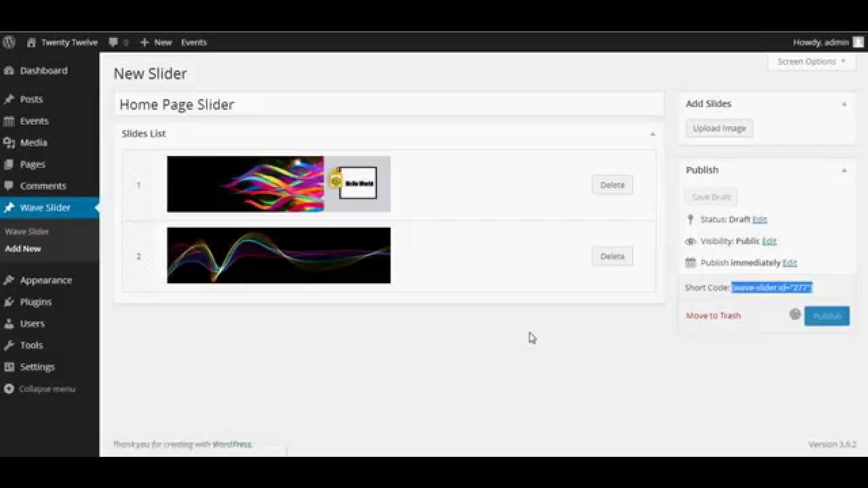Click the Dashboard gauge icon
Screen dimensions: 868x488
pyautogui.click(x=9, y=70)
